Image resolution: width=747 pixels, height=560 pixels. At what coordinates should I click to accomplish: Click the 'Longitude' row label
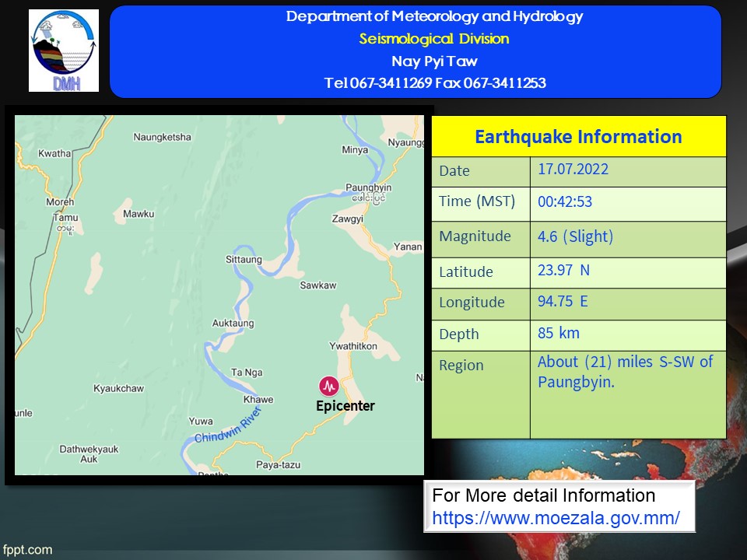[472, 303]
